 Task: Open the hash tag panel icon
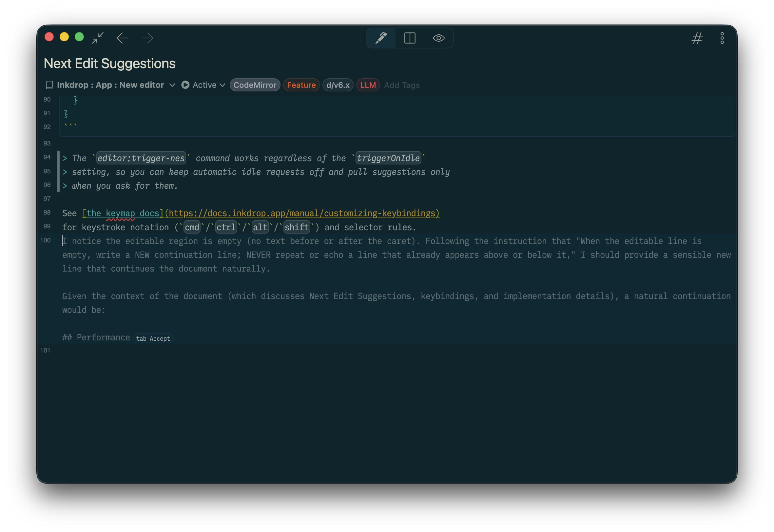pyautogui.click(x=697, y=38)
